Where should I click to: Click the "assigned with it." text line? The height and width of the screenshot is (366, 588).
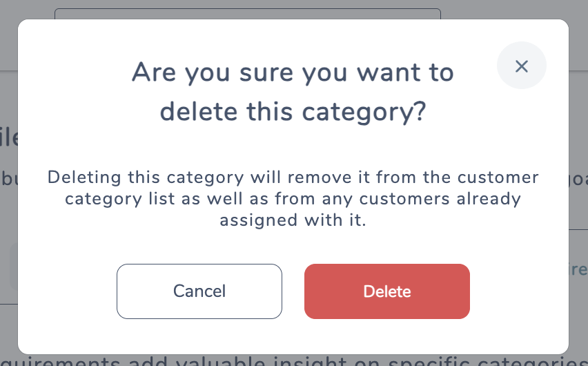coord(293,220)
